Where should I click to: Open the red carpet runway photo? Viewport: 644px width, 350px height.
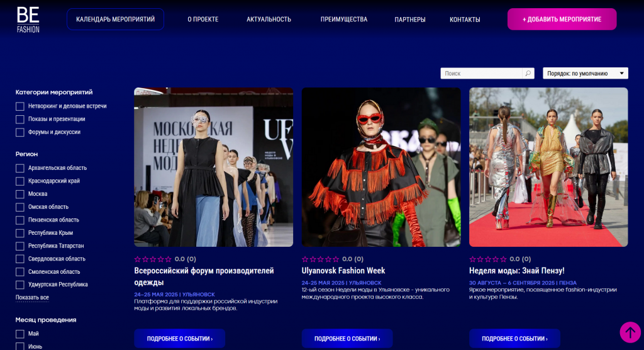pyautogui.click(x=548, y=167)
